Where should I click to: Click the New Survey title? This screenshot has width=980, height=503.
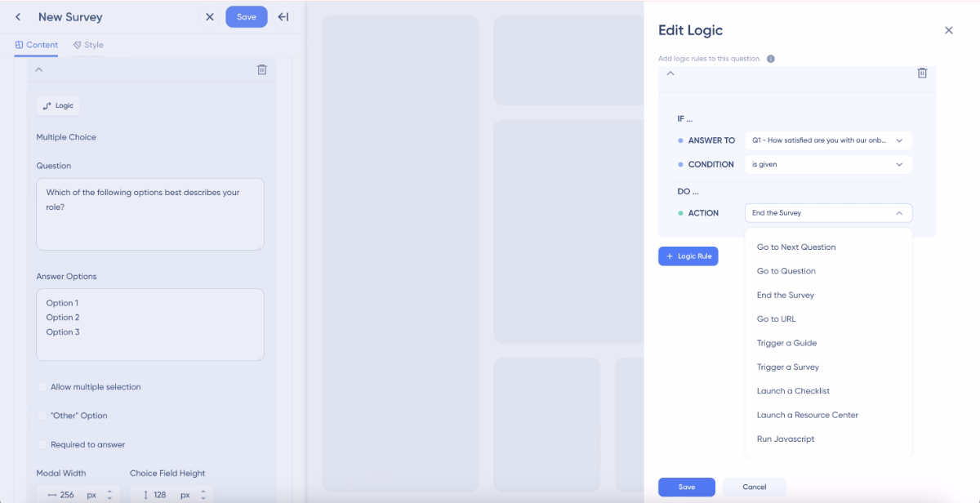70,17
